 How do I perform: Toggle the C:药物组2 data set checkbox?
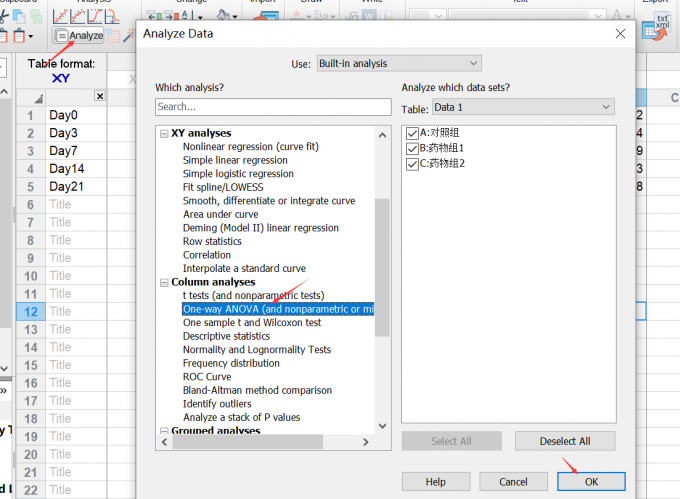tap(412, 164)
